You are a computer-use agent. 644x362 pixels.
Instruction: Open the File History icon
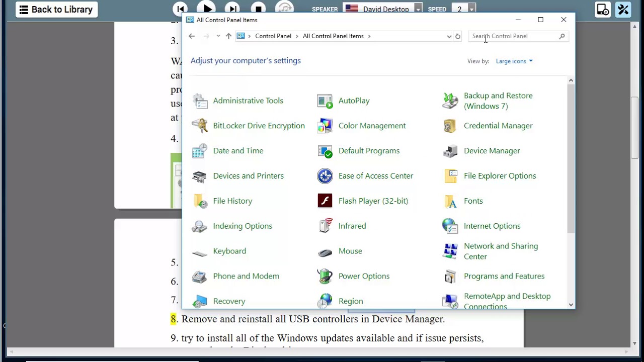point(200,201)
